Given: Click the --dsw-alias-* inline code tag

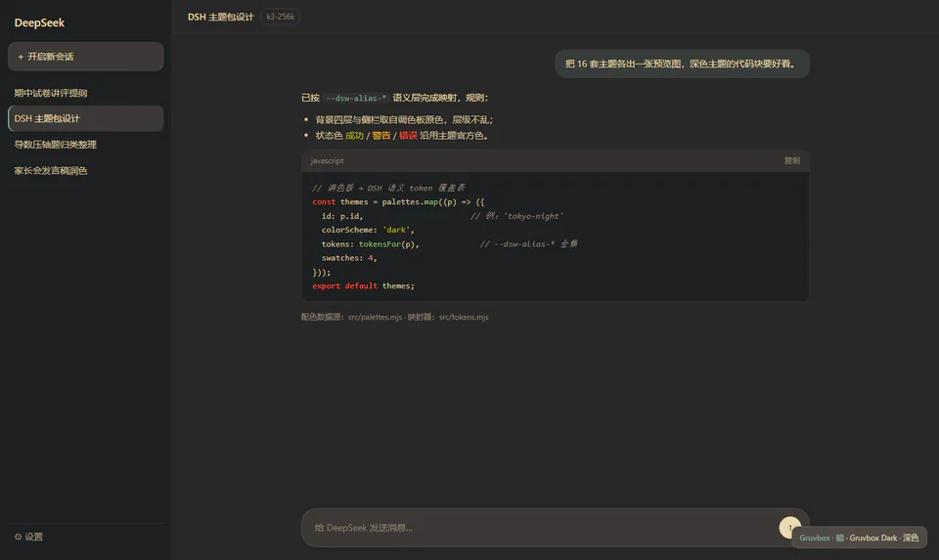Looking at the screenshot, I should pos(356,98).
